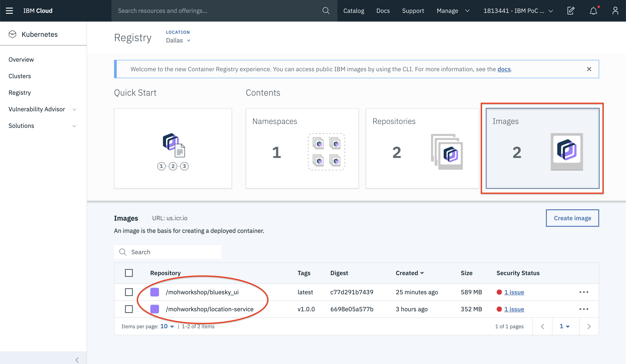Dismiss the welcome banner with X
Viewport: 626px width, 364px height.
[589, 69]
